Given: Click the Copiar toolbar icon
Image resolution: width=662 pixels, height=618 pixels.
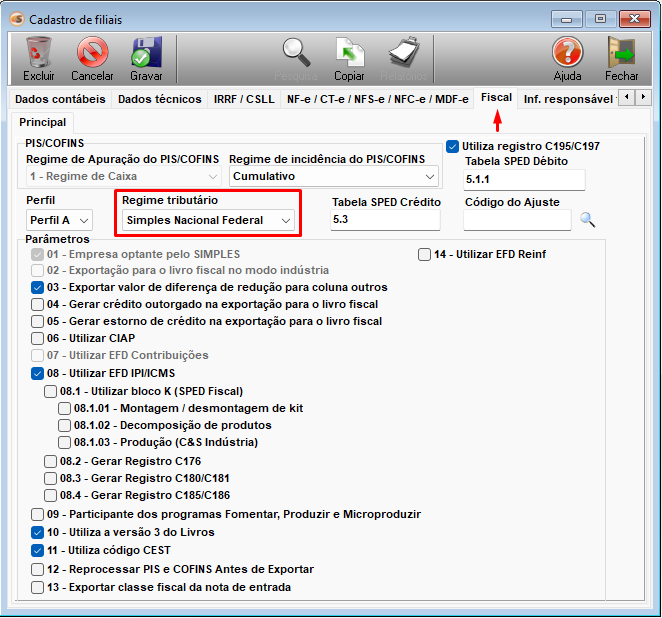Looking at the screenshot, I should (349, 53).
